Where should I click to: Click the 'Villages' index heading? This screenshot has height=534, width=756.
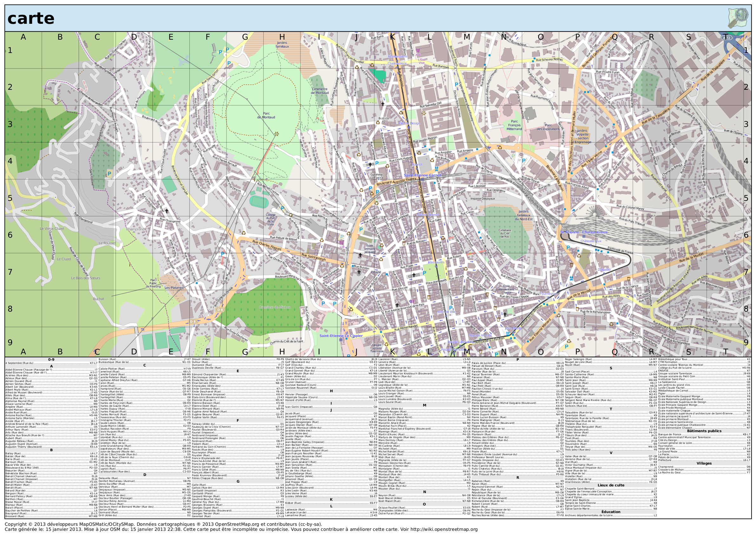(704, 463)
